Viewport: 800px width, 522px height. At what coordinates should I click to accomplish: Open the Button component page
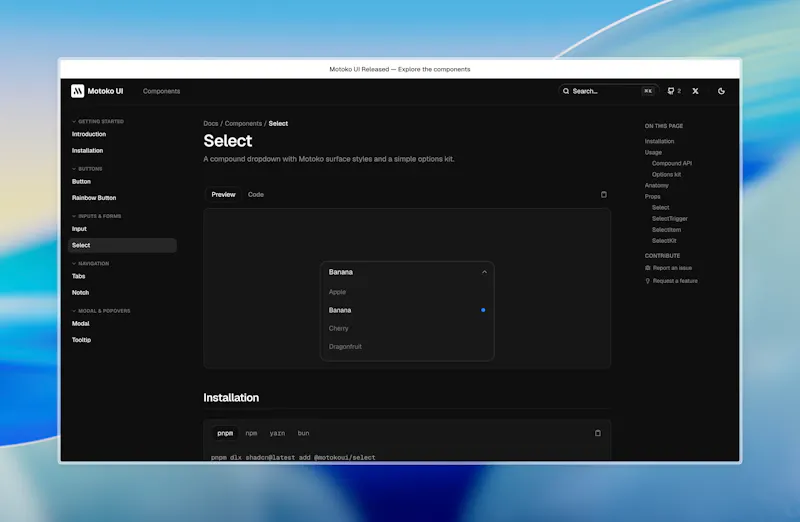[81, 182]
